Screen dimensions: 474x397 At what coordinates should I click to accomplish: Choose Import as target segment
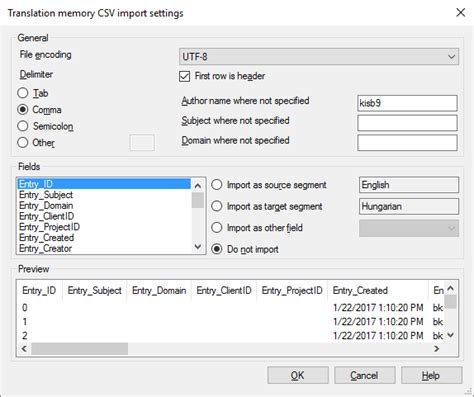tap(217, 206)
